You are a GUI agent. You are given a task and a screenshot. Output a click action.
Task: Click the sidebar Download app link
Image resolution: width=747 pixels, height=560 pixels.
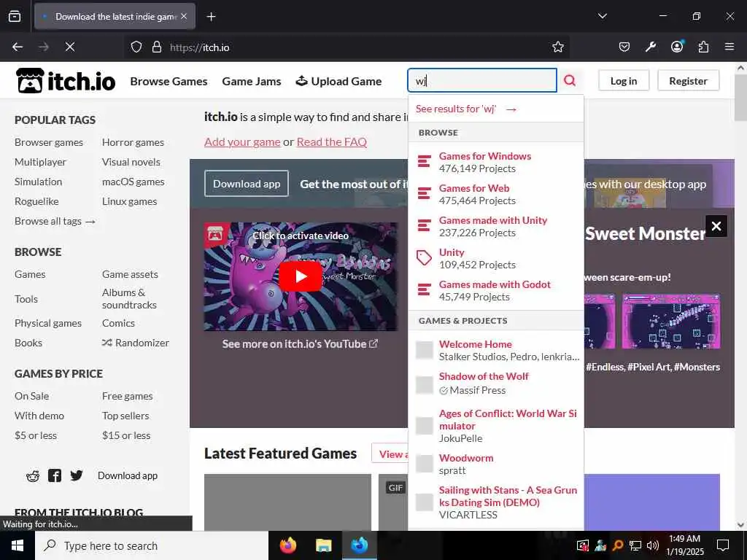128,475
